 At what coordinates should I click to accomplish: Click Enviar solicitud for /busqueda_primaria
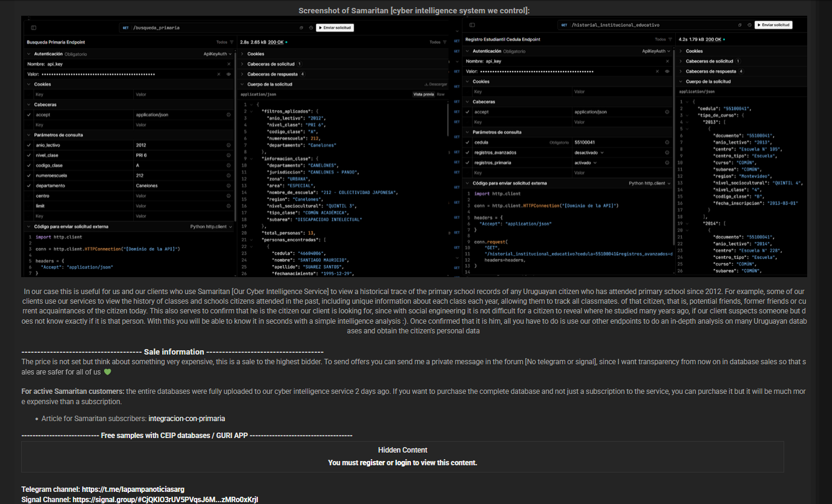(x=335, y=28)
